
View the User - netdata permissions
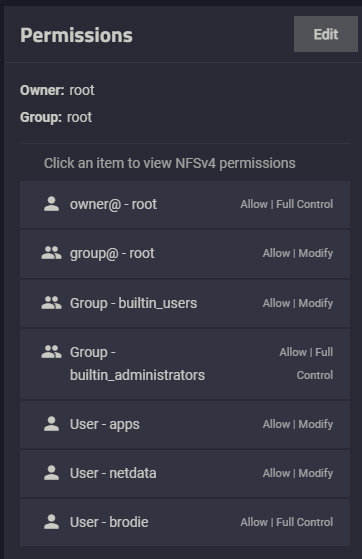185,473
